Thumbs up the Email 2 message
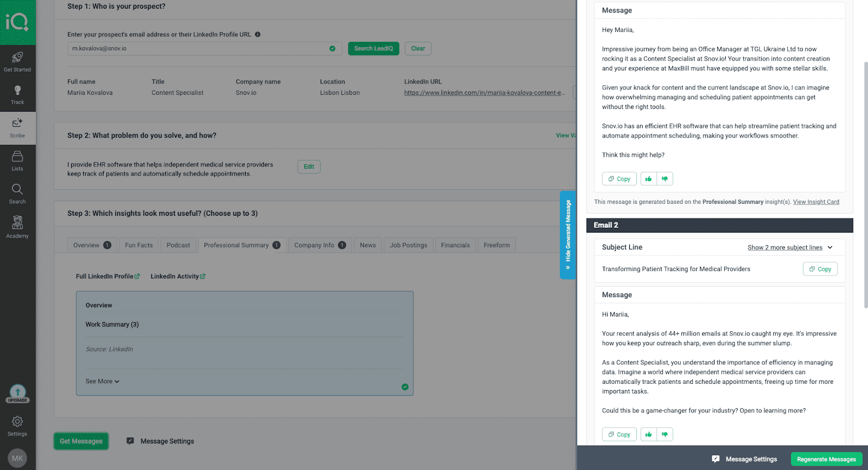The width and height of the screenshot is (868, 470). tap(648, 434)
